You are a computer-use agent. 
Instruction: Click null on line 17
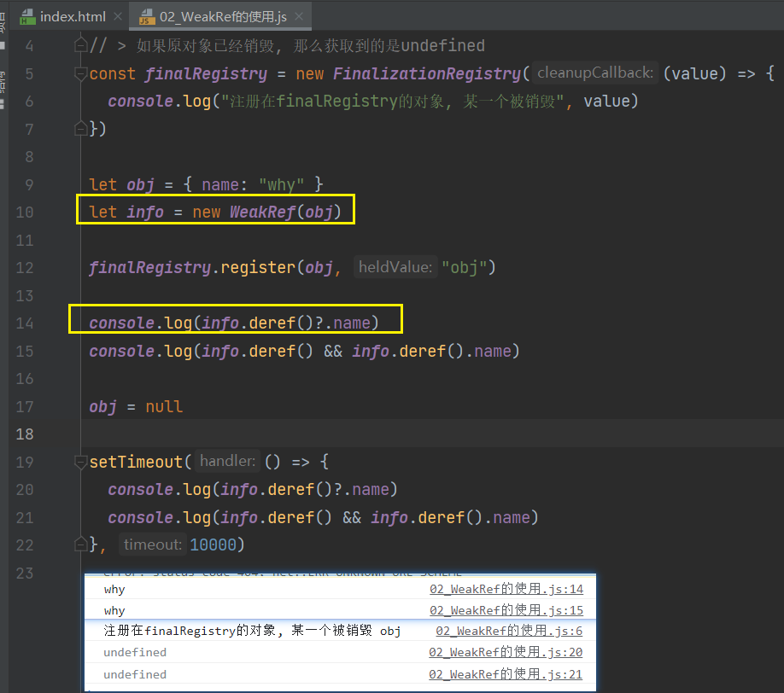point(164,407)
